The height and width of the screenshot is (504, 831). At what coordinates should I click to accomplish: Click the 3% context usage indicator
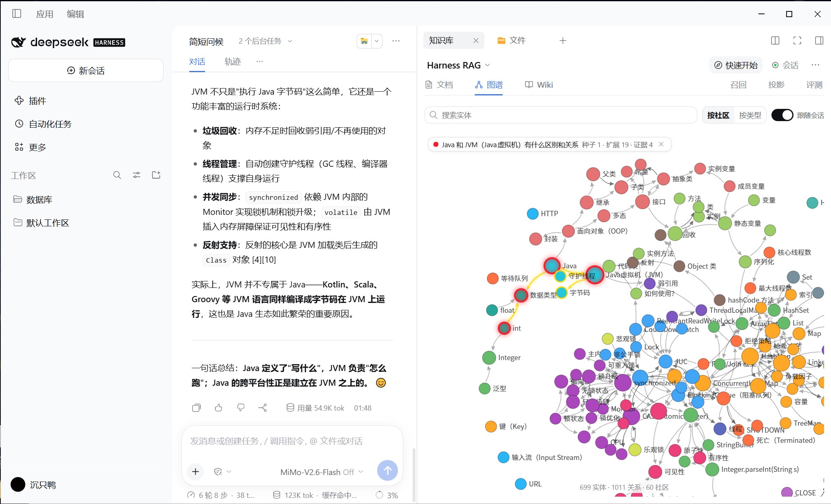tap(387, 495)
